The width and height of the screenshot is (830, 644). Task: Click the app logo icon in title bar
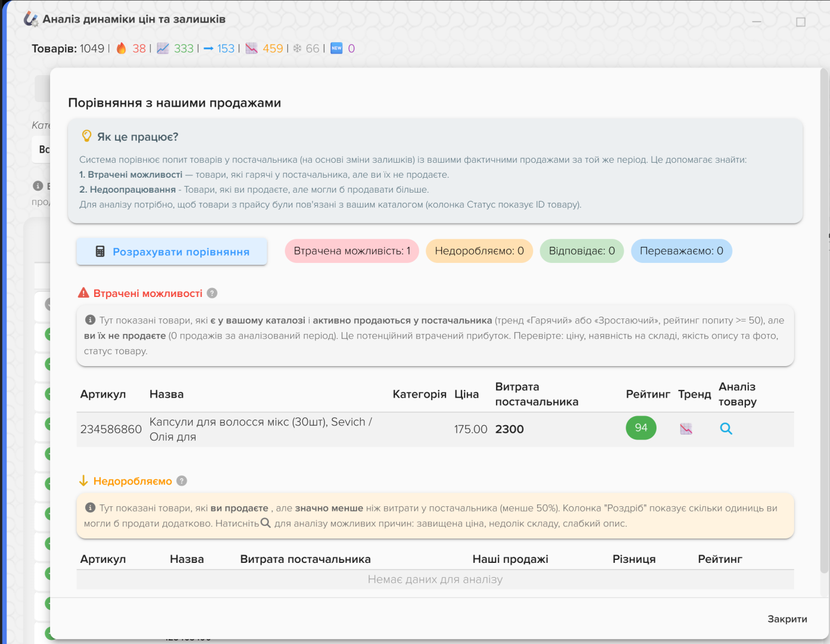31,19
